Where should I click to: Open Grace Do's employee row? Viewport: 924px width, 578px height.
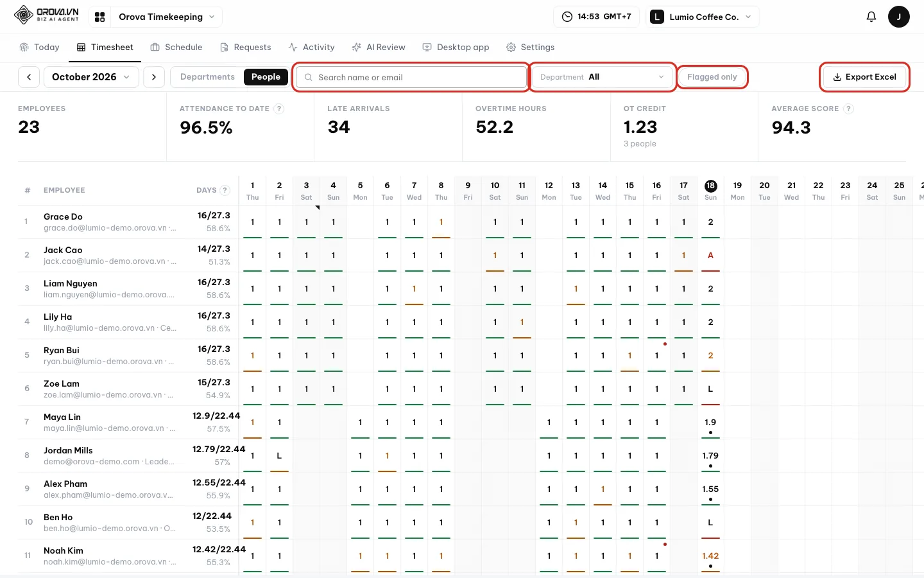127,222
